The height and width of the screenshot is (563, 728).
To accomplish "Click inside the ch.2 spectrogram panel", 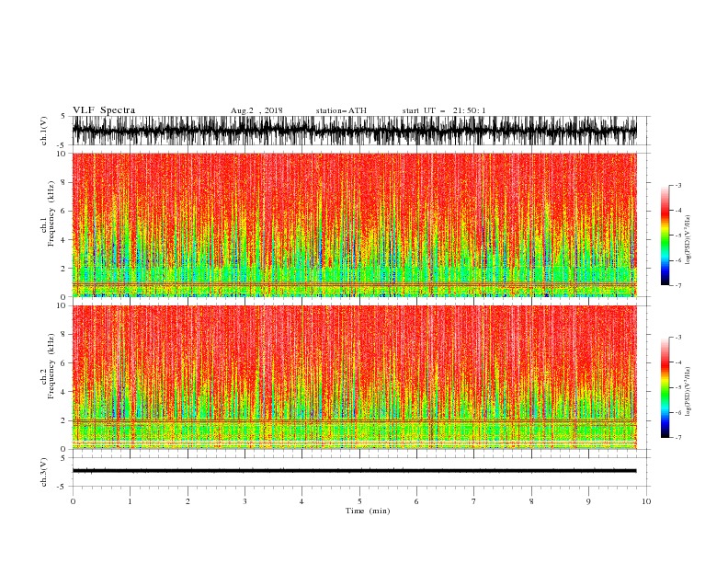I will pyautogui.click(x=354, y=377).
